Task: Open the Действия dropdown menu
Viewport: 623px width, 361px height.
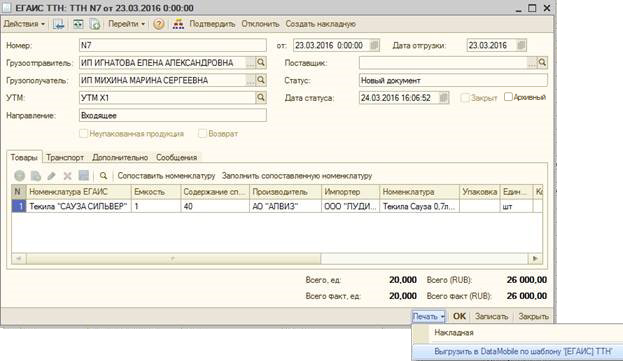Action: (x=24, y=24)
